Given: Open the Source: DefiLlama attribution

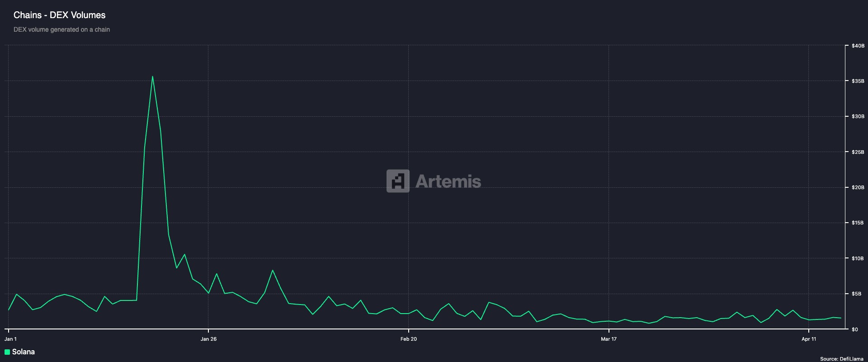Looking at the screenshot, I should [841, 359].
